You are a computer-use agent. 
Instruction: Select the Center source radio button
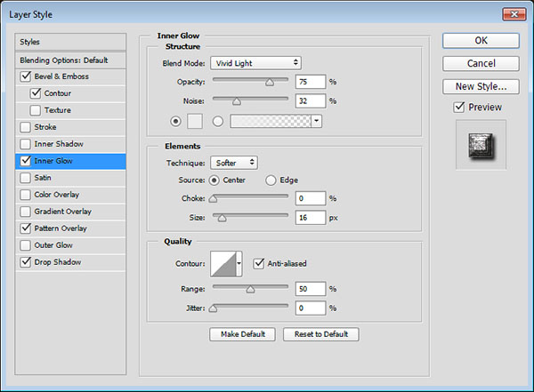pyautogui.click(x=214, y=180)
